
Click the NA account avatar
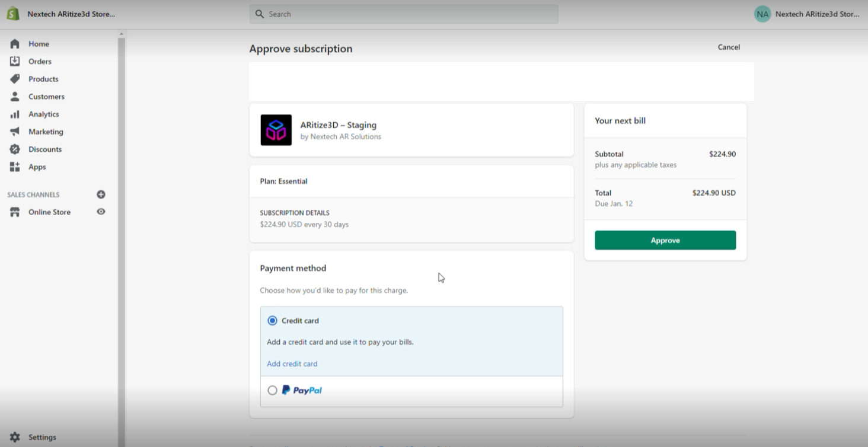tap(762, 14)
